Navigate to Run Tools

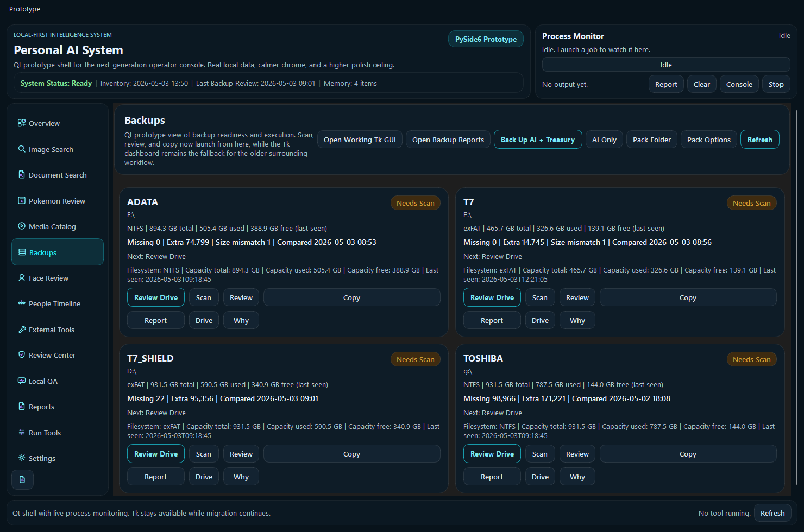[x=58, y=433]
